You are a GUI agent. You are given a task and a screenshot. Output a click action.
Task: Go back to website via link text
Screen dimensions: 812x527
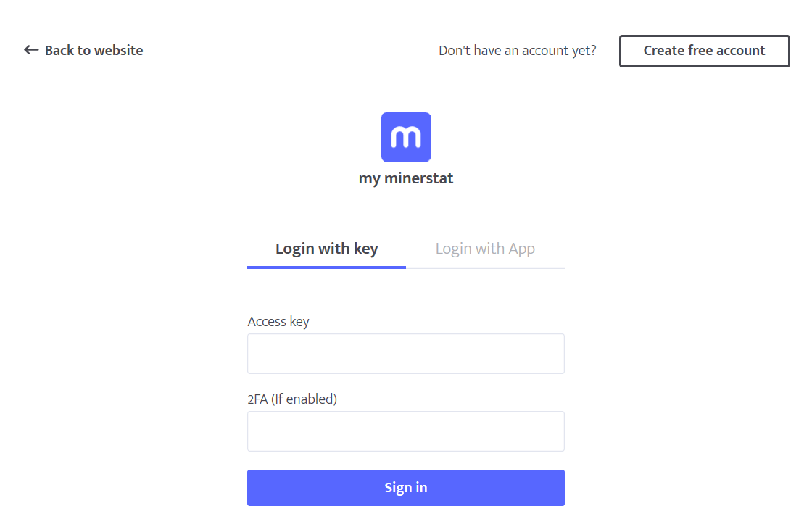(94, 51)
